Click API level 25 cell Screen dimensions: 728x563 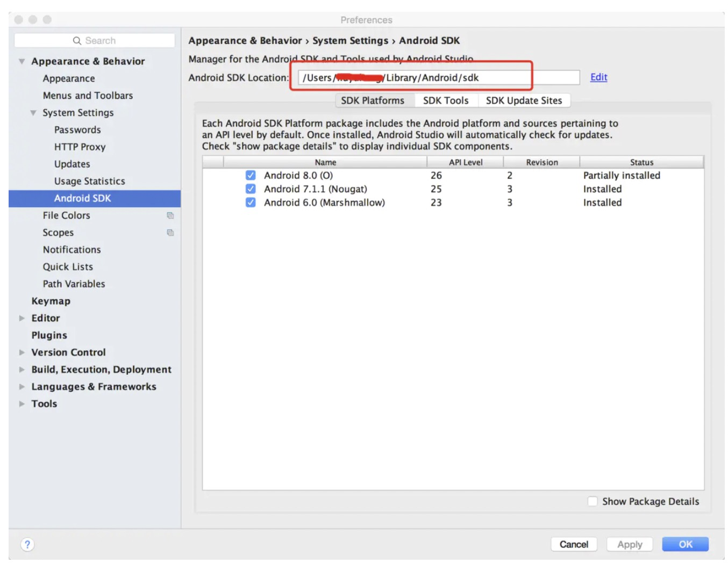[436, 189]
